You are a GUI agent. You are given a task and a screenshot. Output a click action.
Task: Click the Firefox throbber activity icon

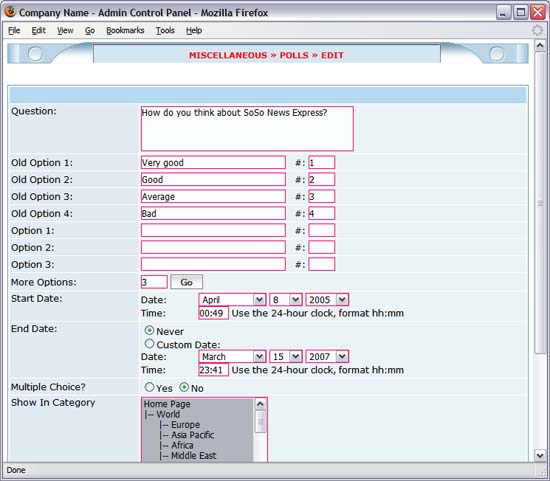[x=537, y=31]
